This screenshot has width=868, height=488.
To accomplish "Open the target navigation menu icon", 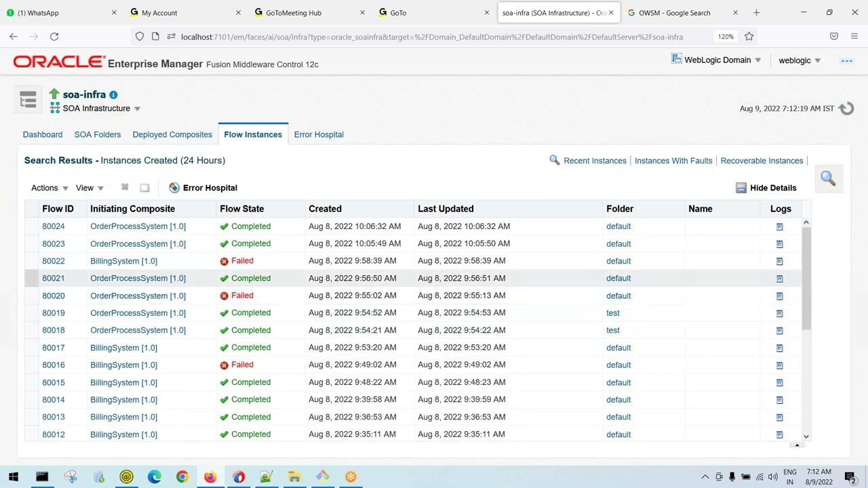I will point(28,100).
